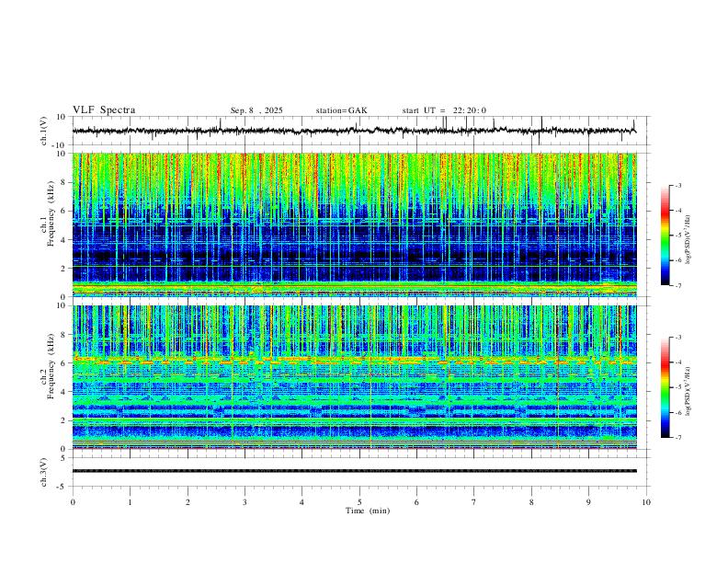Click the "-3" tick of the upper color bar
This screenshot has width=728, height=563.
point(678,185)
